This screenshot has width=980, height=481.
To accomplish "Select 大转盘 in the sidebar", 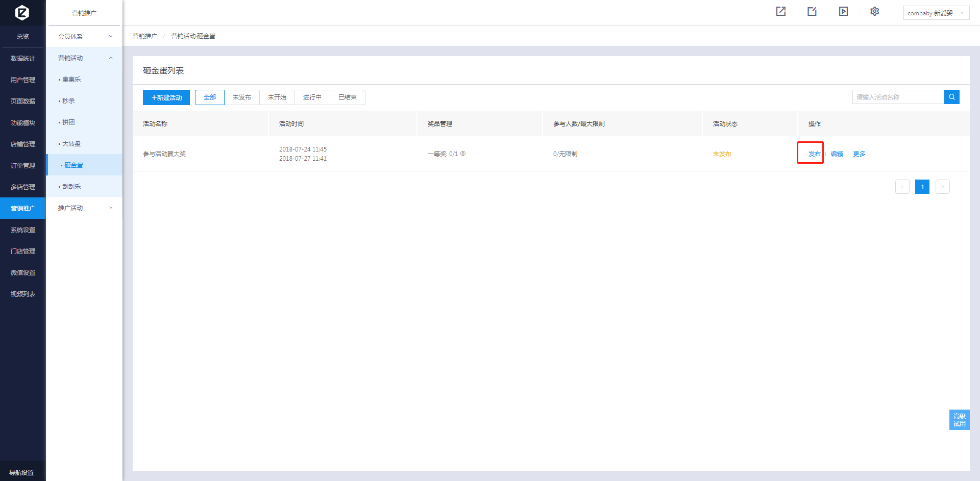I will coord(71,144).
